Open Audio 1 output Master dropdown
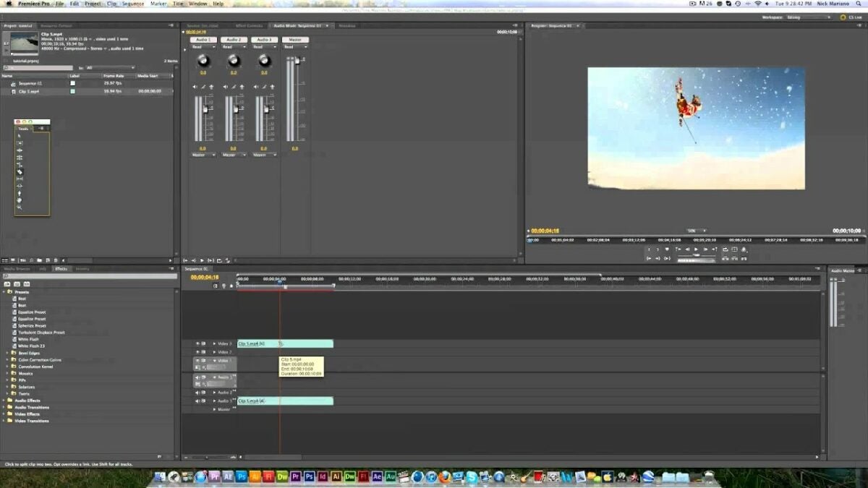The width and height of the screenshot is (868, 488). point(203,155)
